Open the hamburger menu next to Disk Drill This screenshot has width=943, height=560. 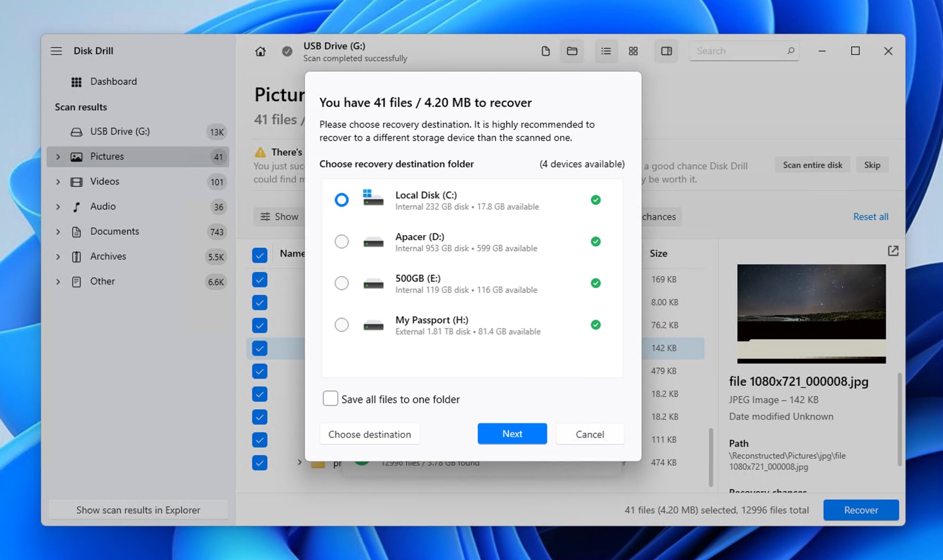click(56, 51)
